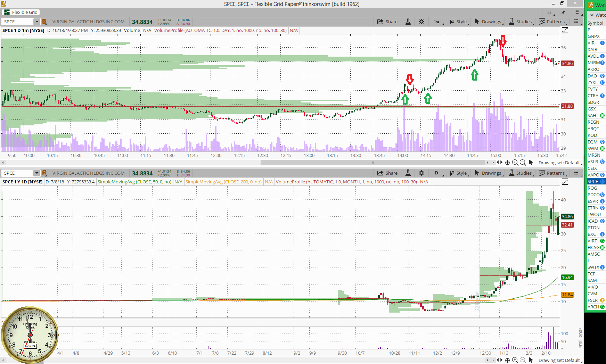Screen dimensions: 606x364
Task: Select upper chart pointer cursor tool
Action: pos(531,163)
